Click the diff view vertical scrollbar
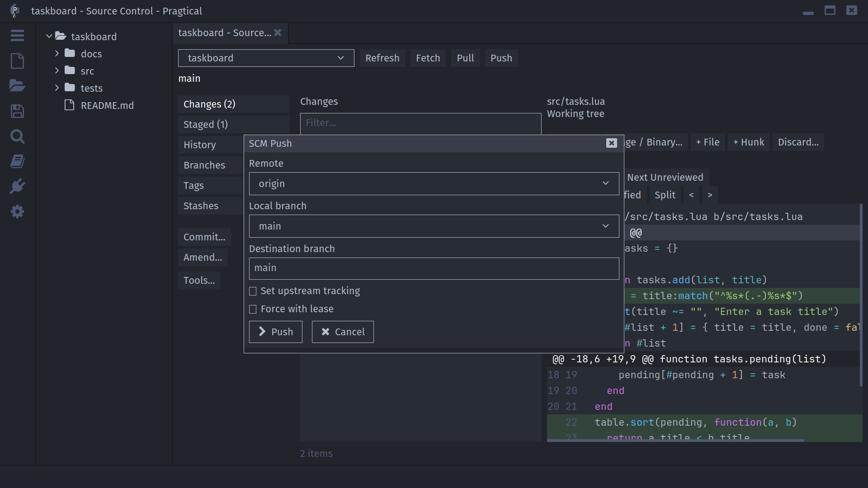 [x=861, y=295]
